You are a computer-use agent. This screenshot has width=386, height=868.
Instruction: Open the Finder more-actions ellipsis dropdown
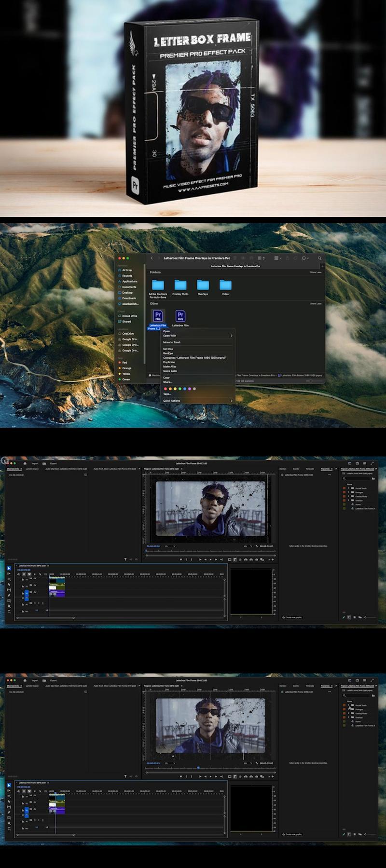coord(305,258)
